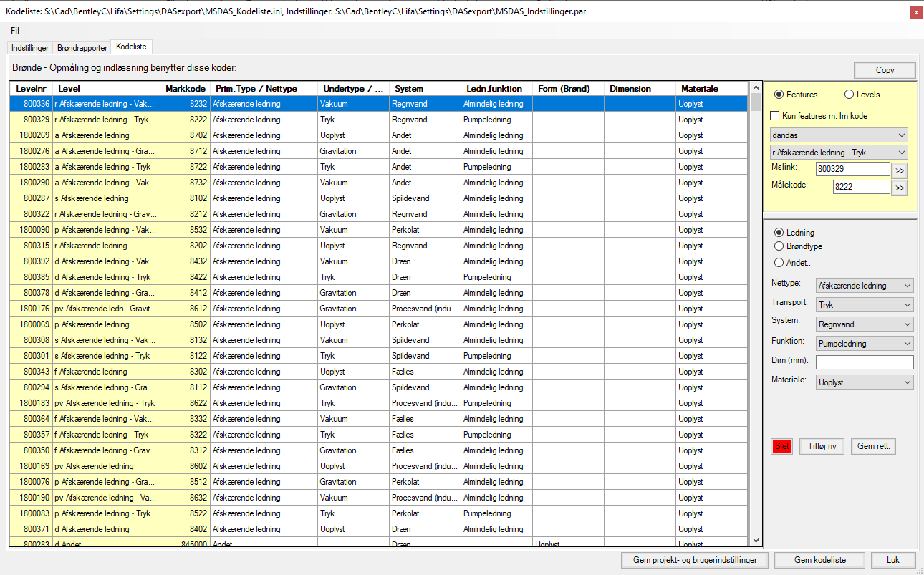The image size is (924, 575).
Task: Open the feature dropdown showing r Afskærende ledning - Tryk
Action: click(839, 152)
